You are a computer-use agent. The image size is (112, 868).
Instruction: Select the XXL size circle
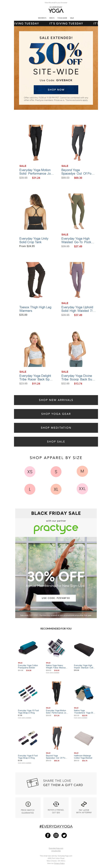pyautogui.click(x=82, y=489)
